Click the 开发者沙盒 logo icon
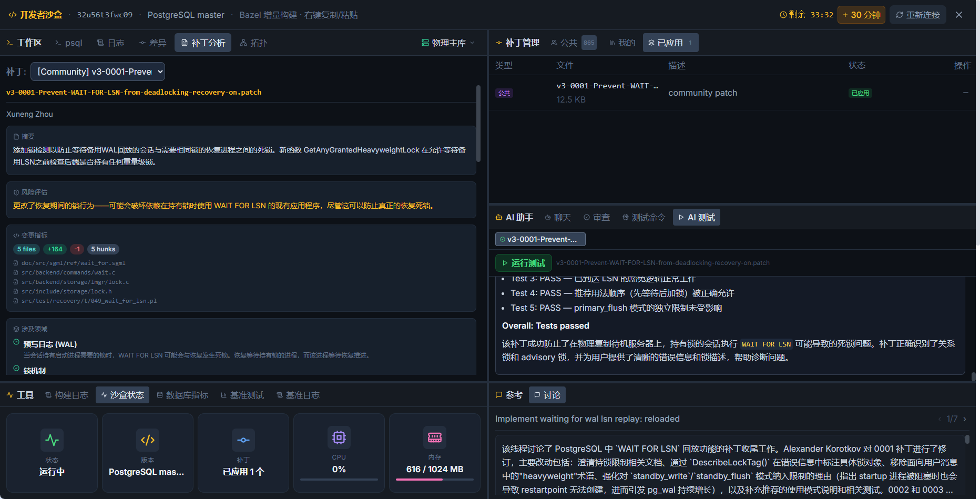This screenshot has height=499, width=980. [x=13, y=15]
